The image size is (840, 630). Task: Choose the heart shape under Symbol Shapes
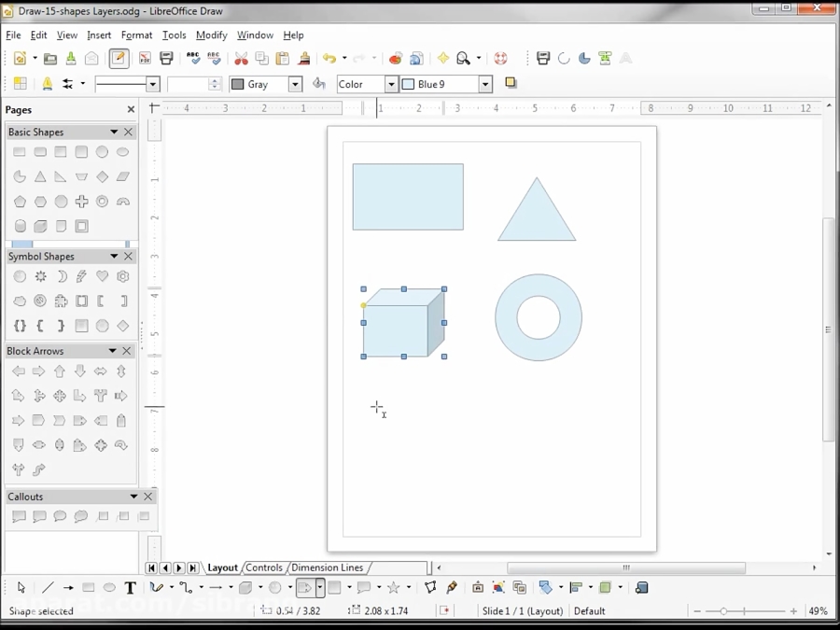pos(103,276)
